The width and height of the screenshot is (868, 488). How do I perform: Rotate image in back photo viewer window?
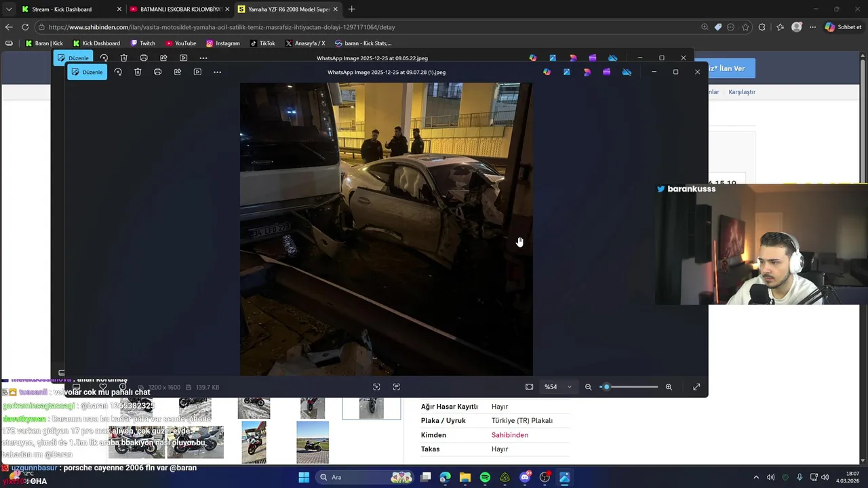tap(104, 58)
